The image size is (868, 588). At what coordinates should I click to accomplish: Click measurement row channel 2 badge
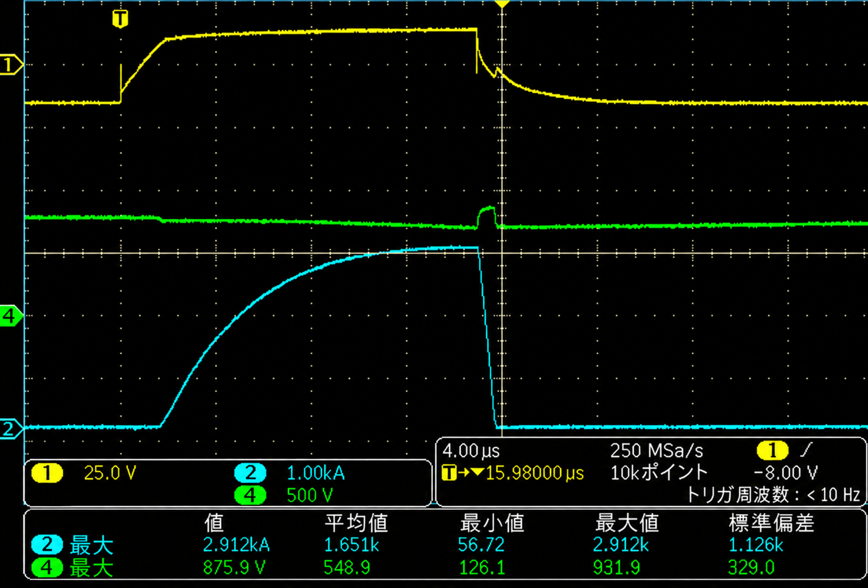pyautogui.click(x=47, y=545)
